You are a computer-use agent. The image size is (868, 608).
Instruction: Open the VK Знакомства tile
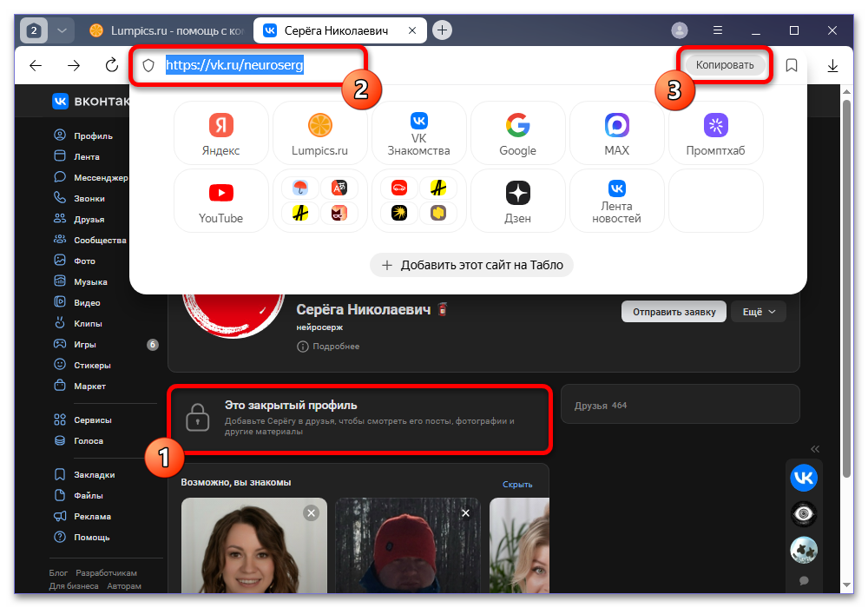[418, 133]
